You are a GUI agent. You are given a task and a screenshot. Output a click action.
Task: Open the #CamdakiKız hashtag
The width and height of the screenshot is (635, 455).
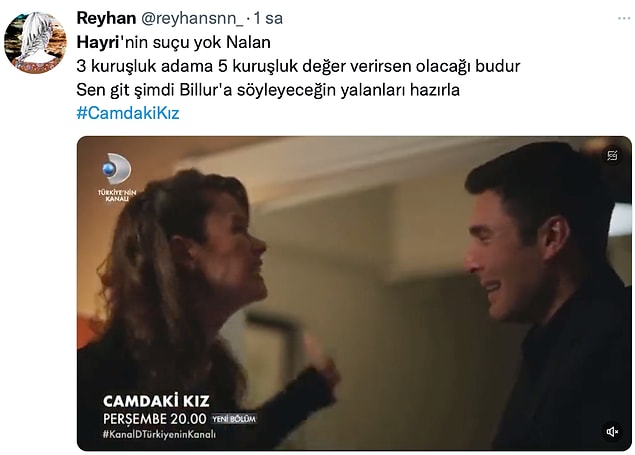pos(128,113)
